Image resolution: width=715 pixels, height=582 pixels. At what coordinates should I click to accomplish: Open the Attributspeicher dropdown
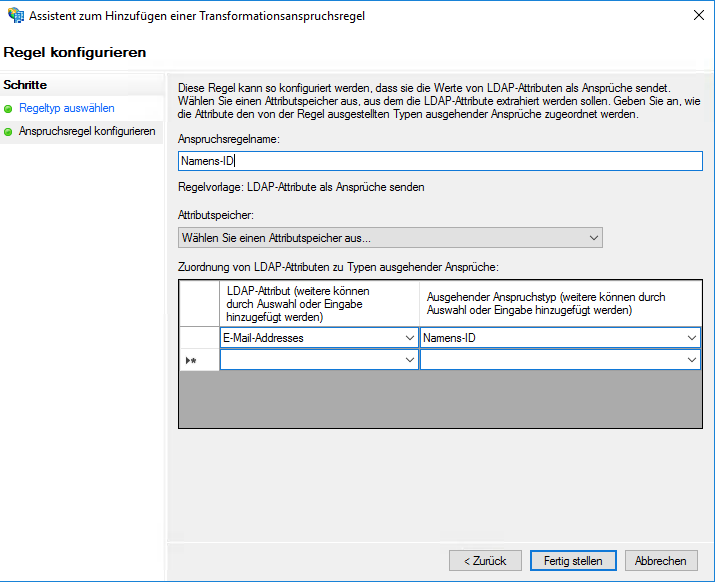(x=390, y=238)
